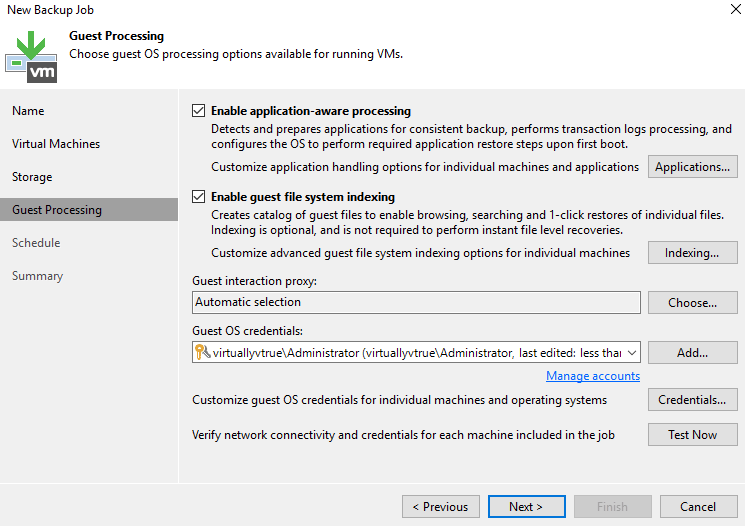
Task: Add new guest OS credentials
Action: 693,352
